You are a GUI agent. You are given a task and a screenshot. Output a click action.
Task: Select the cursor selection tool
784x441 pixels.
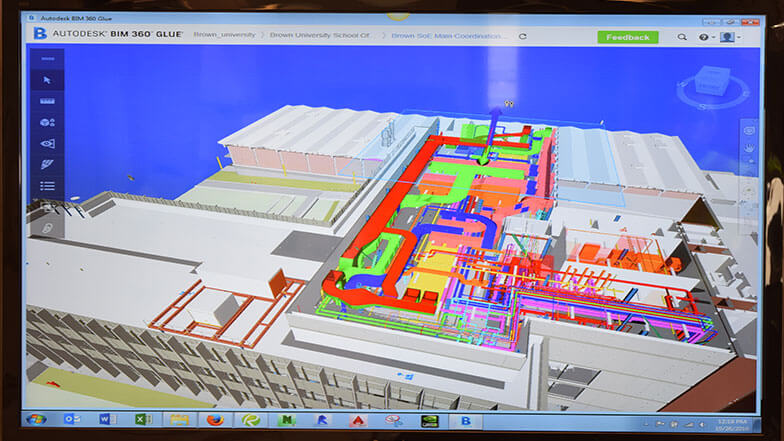47,80
